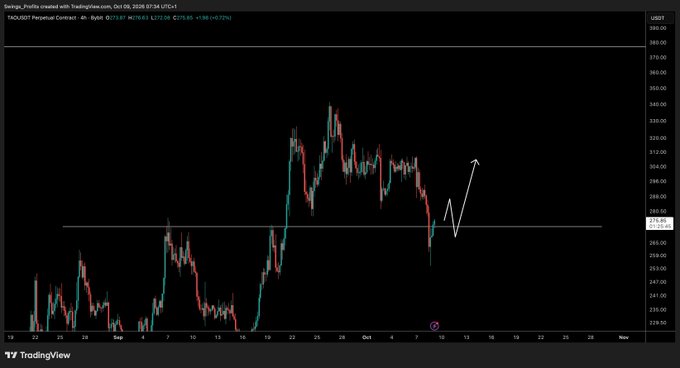Viewport: 680px width, 368px height.
Task: Click the 288.00 price axis label
Action: 657,196
